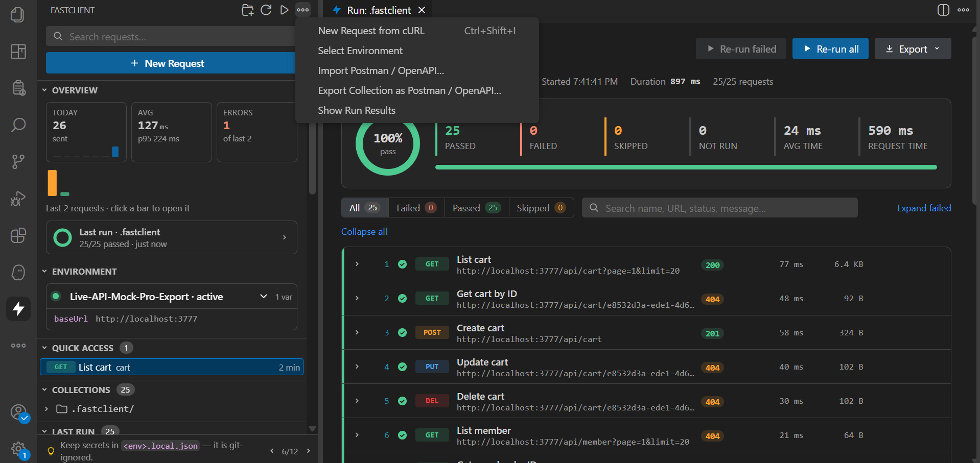Screen dimensions: 980x463
Task: Toggle the split editor layout icon
Action: pos(943,10)
